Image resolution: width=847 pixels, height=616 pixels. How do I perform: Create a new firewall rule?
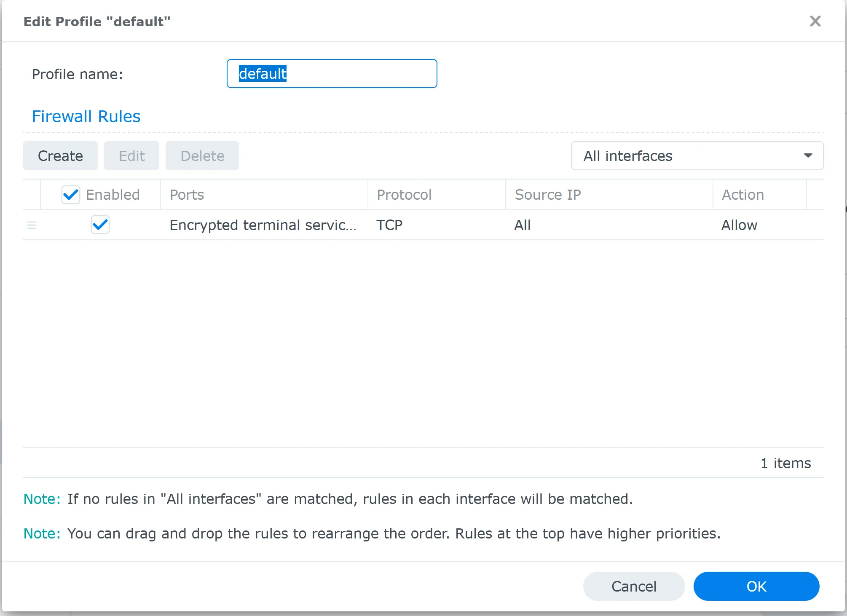point(60,155)
